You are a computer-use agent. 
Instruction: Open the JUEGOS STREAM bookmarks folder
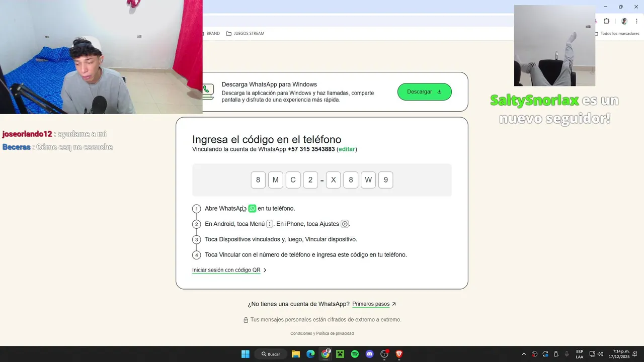245,33
